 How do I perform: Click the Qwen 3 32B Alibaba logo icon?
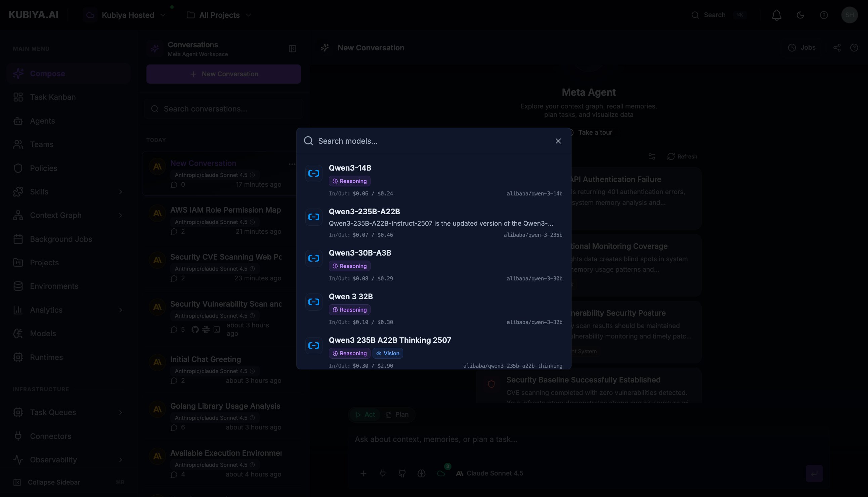pos(313,302)
